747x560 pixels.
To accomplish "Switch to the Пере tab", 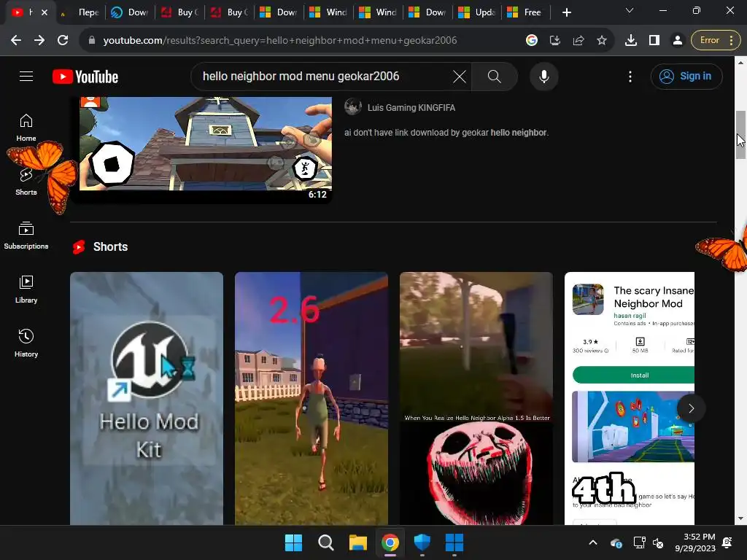I will click(80, 12).
